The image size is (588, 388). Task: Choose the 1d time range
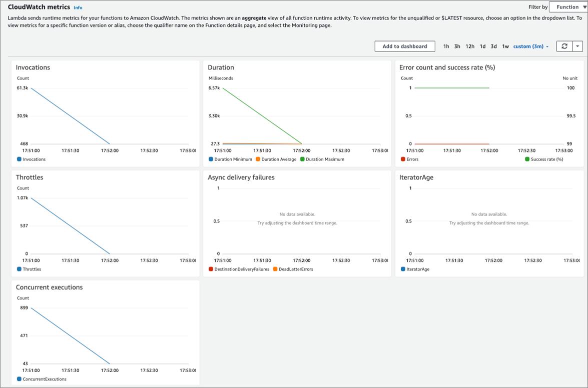tap(482, 46)
